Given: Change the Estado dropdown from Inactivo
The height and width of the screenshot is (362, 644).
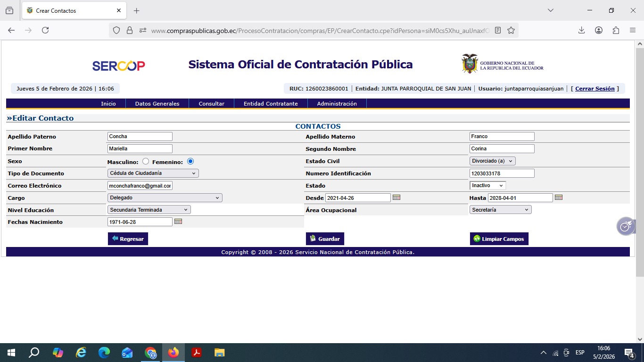Looking at the screenshot, I should click(x=488, y=186).
